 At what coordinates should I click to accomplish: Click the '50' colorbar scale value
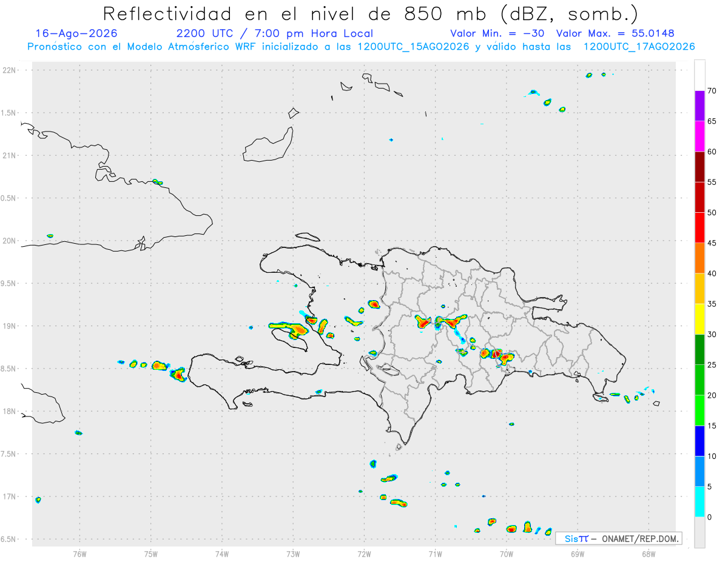pyautogui.click(x=712, y=213)
